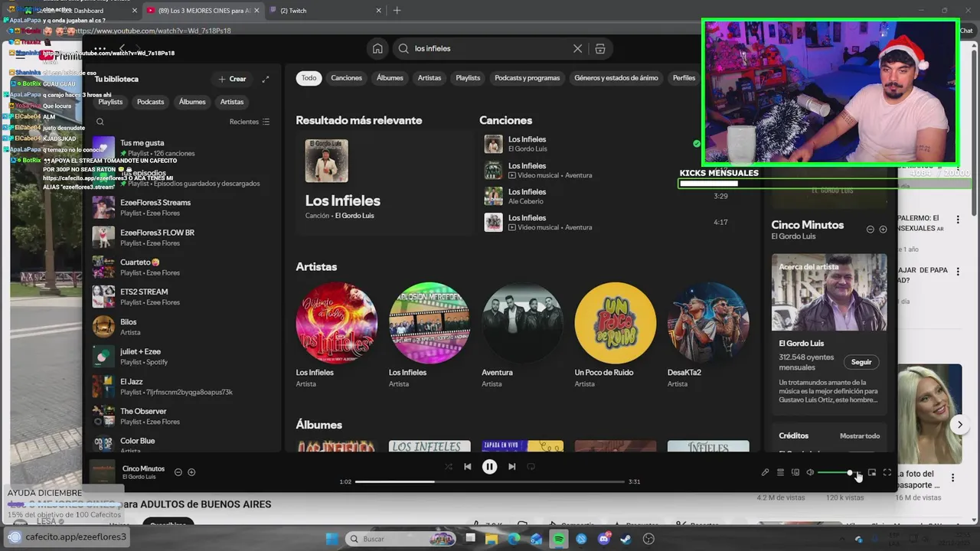Switch to the Twitch browser tab
980x551 pixels.
coord(325,11)
